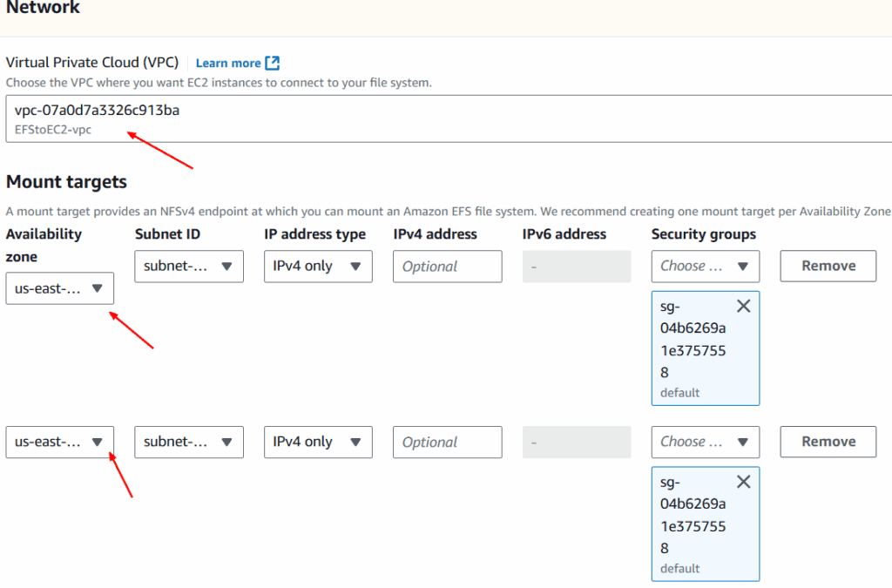The image size is (892, 588).
Task: Click the Mount targets heading
Action: click(66, 182)
